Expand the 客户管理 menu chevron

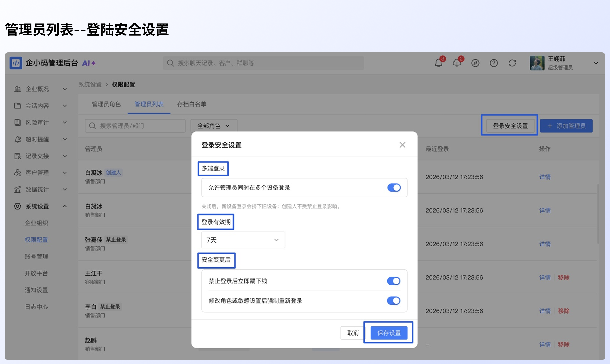[x=65, y=173]
